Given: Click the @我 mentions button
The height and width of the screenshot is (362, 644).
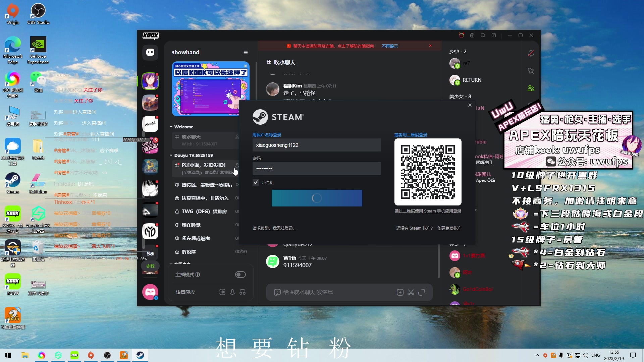Looking at the screenshot, I should tap(150, 266).
